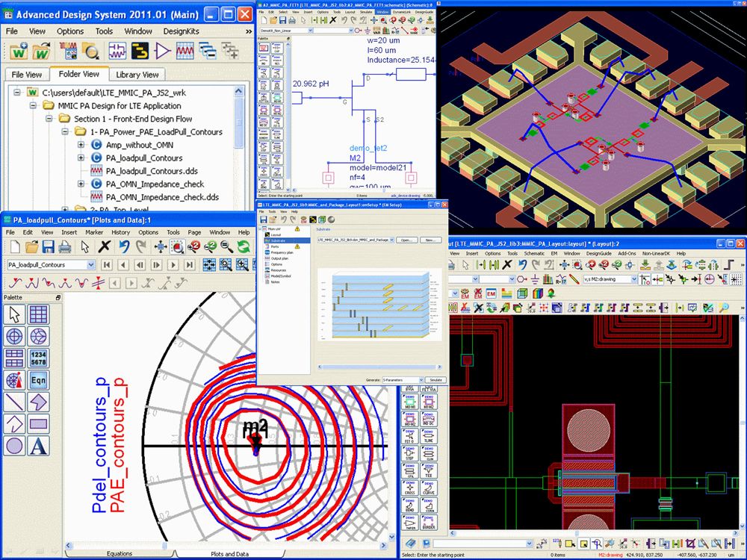
Task: Enable snap icon left of pin snap, Layout window
Action: (644, 279)
